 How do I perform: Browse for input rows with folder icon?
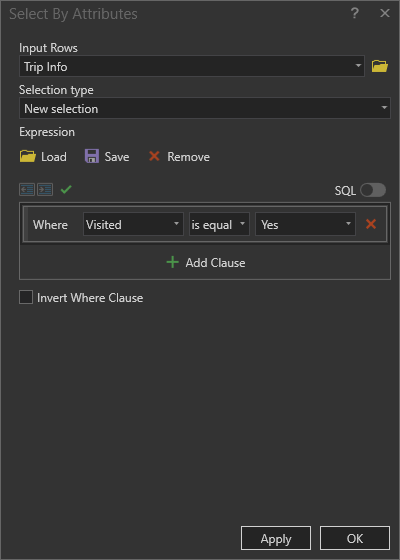(380, 66)
